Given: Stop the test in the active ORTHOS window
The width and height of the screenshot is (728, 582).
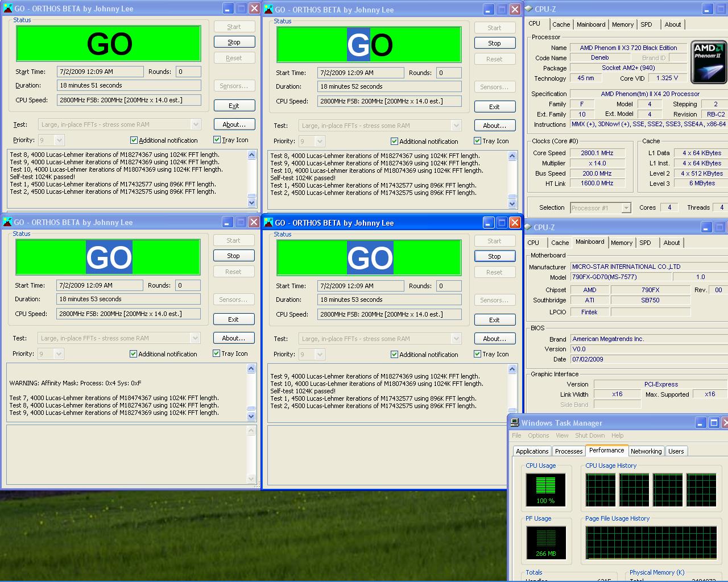Looking at the screenshot, I should [x=494, y=256].
